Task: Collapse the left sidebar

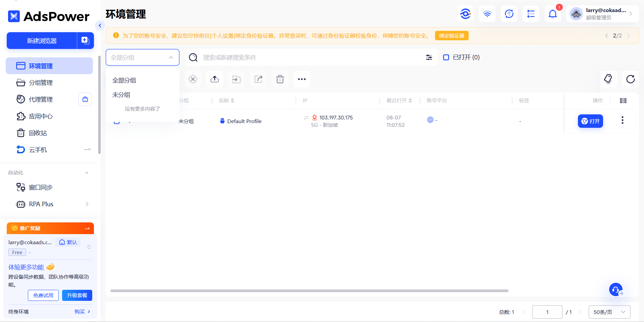Action: tap(100, 25)
